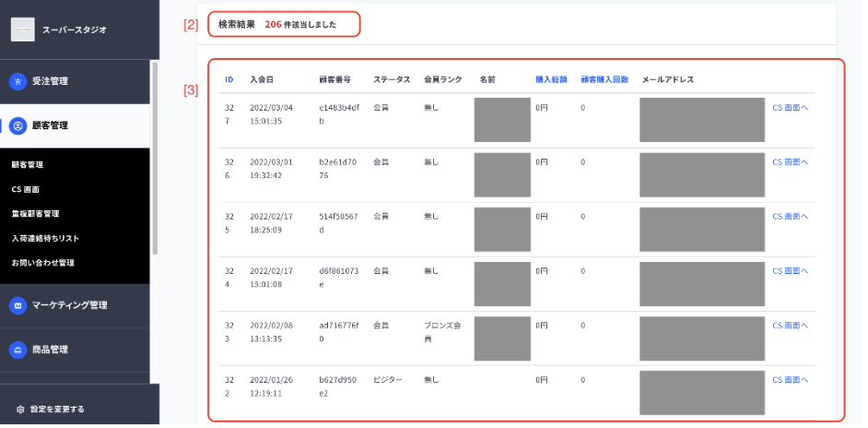Click the 商品管理 icon
This screenshot has height=428, width=868.
(18, 350)
